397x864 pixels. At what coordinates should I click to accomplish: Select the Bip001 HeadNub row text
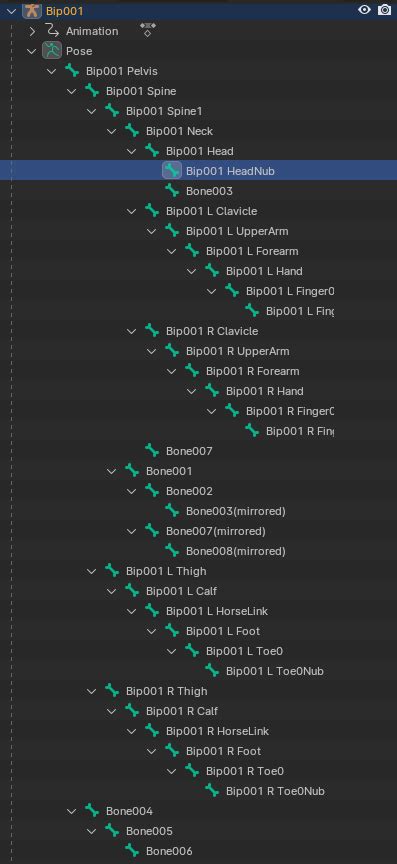(230, 171)
